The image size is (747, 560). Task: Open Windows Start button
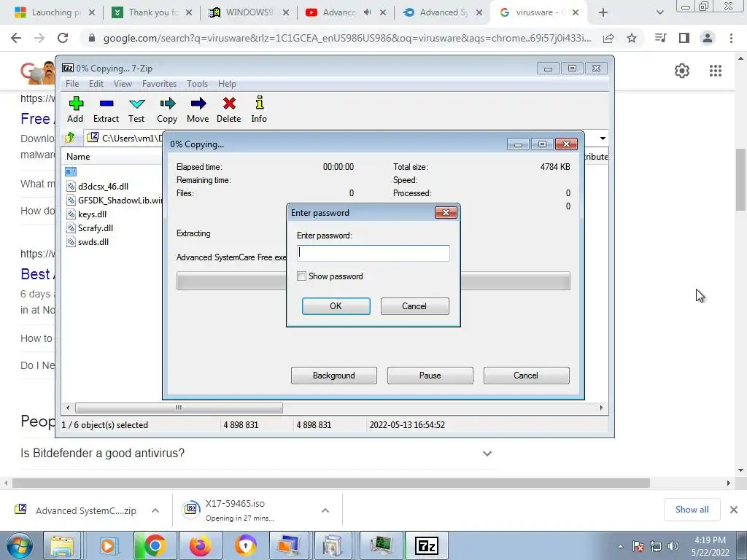click(19, 545)
